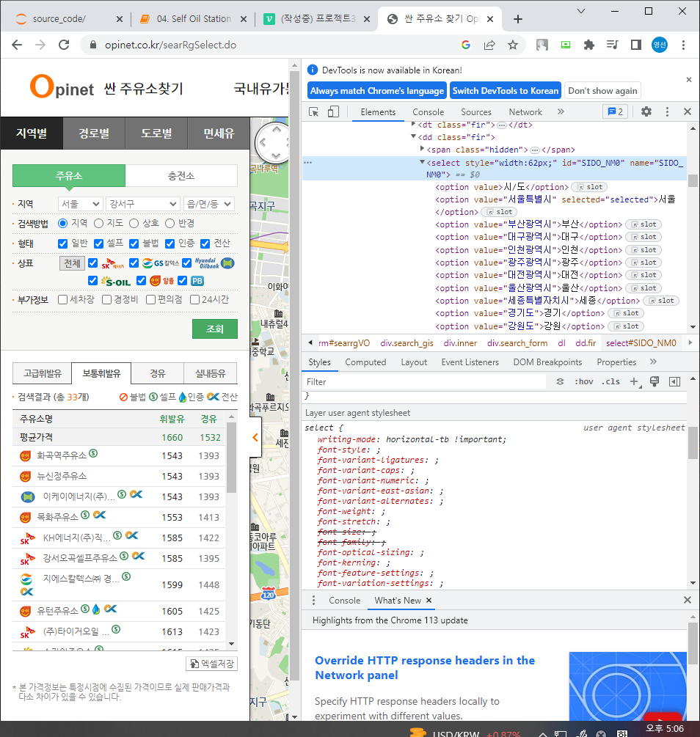700x737 pixels.
Task: Switch to the Network panel tab
Action: [525, 112]
